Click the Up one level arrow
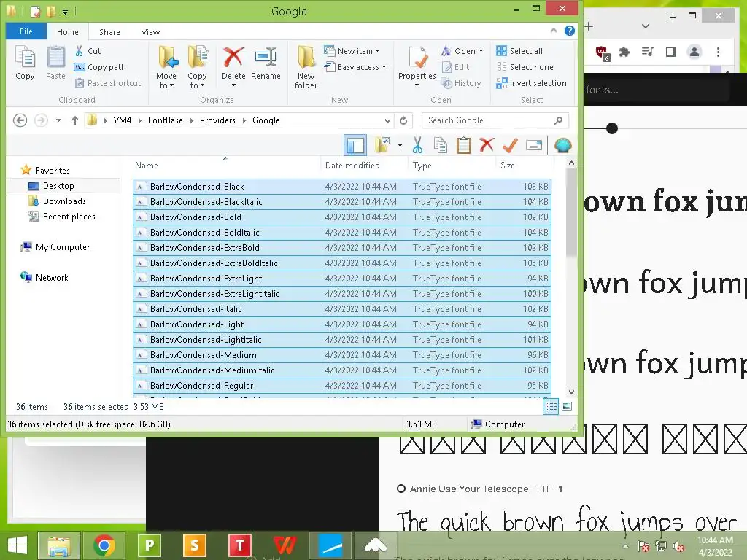This screenshot has height=560, width=747. pos(75,120)
